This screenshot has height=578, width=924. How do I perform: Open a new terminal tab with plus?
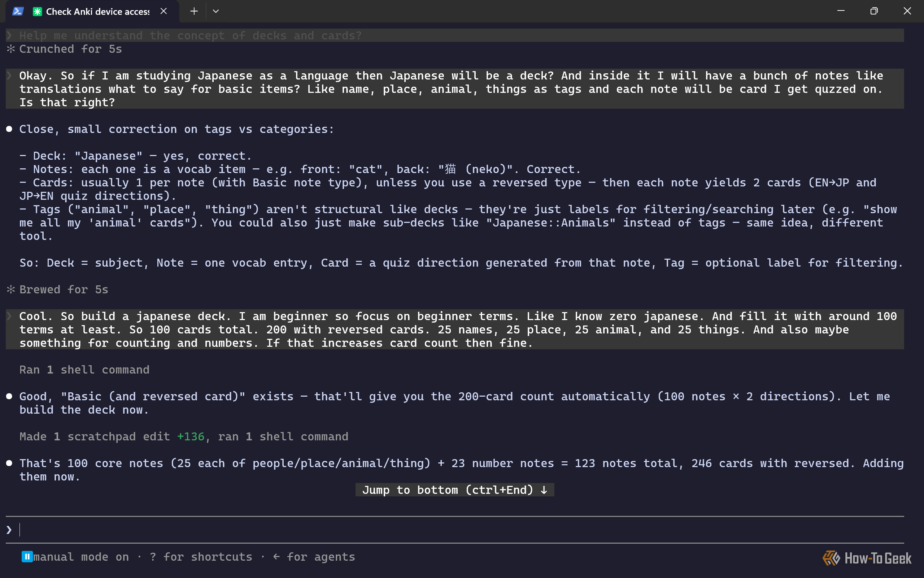click(194, 11)
